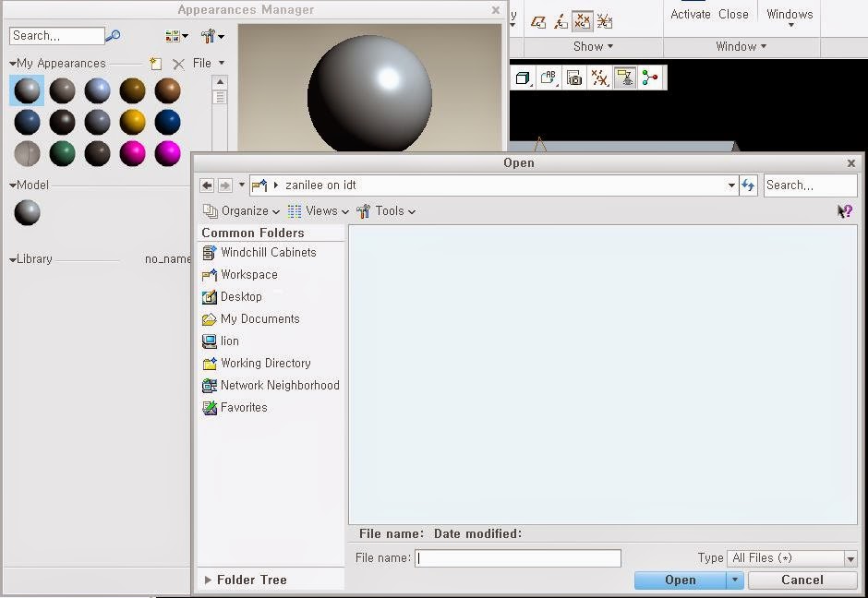The image size is (868, 598).
Task: Refresh the Open dialog file list
Action: (749, 185)
